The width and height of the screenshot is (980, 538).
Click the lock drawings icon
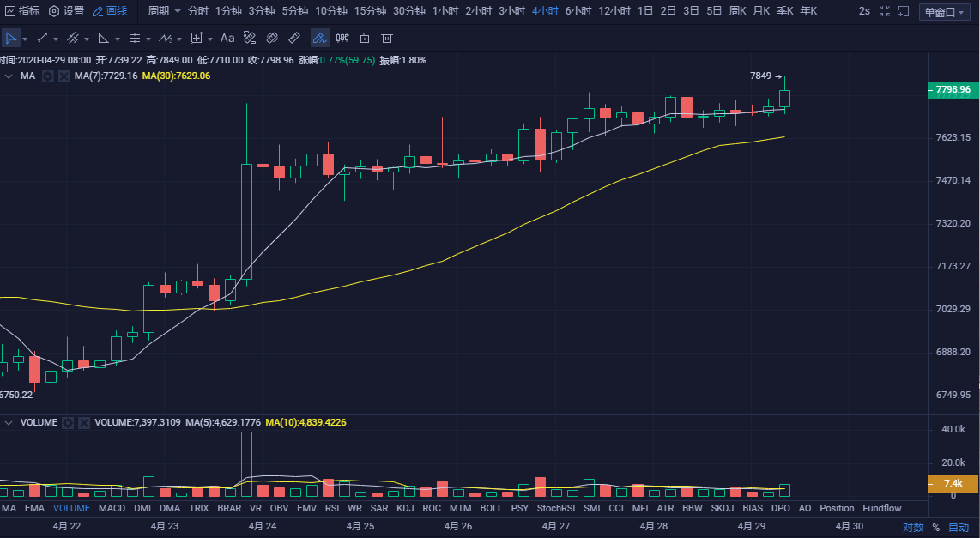tap(365, 39)
